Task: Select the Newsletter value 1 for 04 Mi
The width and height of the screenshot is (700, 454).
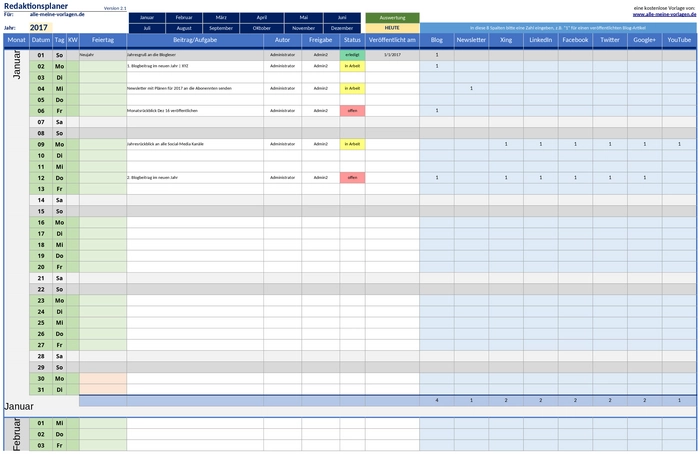Action: pos(471,88)
